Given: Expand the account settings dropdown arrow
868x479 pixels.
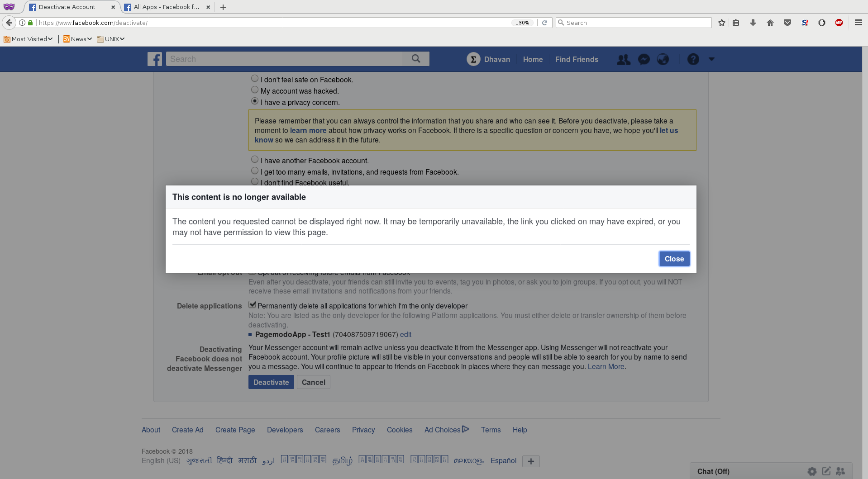Looking at the screenshot, I should pyautogui.click(x=711, y=59).
